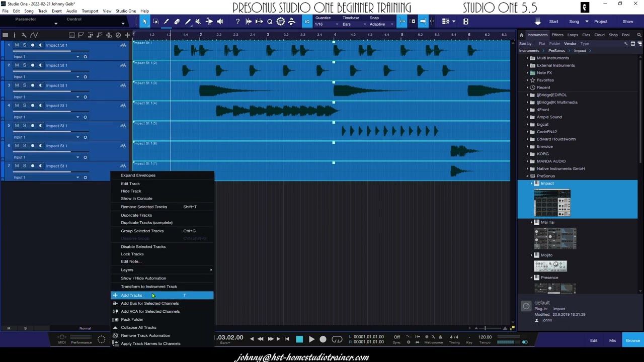Click the Play transport button

[311, 339]
